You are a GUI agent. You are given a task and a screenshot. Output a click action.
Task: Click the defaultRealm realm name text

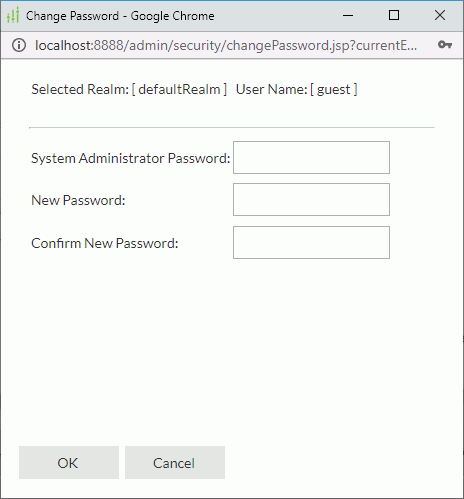pos(179,89)
